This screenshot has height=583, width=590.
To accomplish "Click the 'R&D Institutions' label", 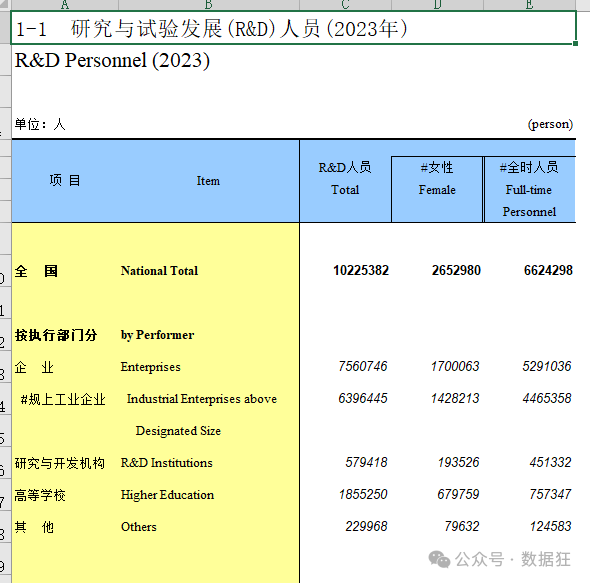I will pos(166,463).
